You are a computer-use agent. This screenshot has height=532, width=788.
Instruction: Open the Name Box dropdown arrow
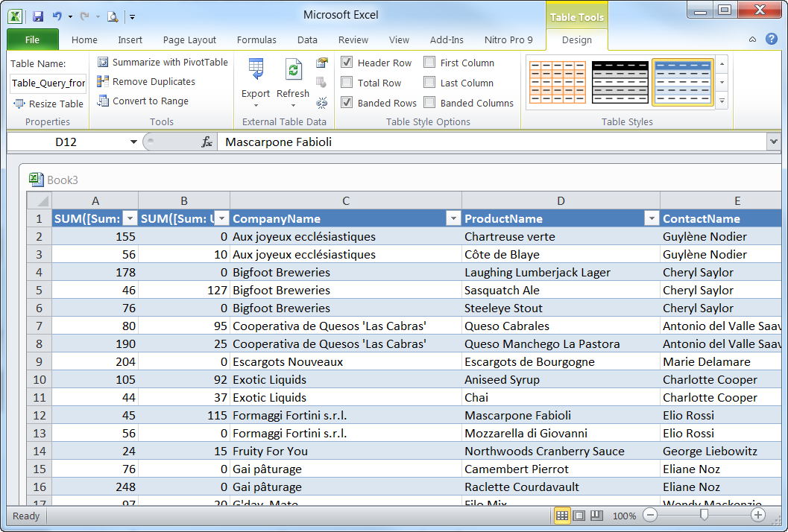[133, 142]
